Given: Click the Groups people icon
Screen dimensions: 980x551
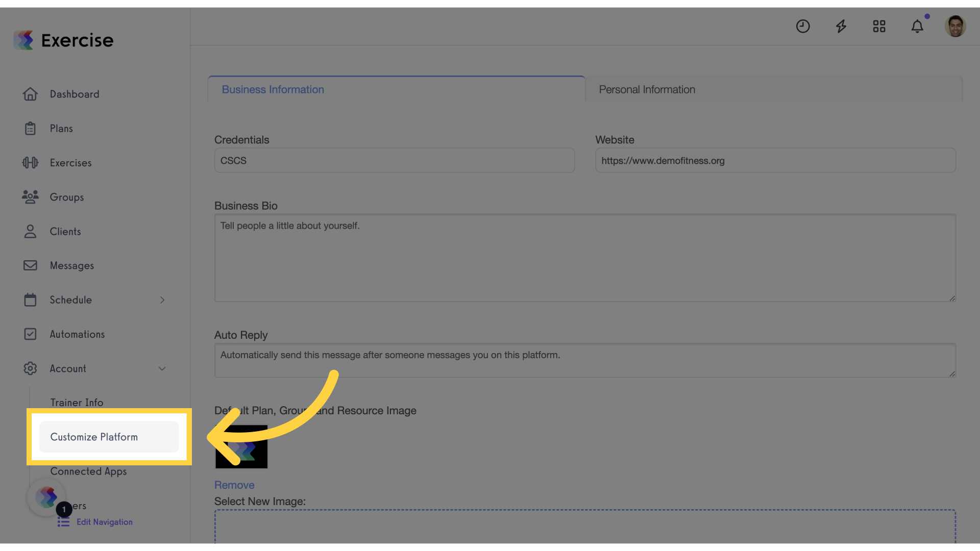Looking at the screenshot, I should pos(30,197).
